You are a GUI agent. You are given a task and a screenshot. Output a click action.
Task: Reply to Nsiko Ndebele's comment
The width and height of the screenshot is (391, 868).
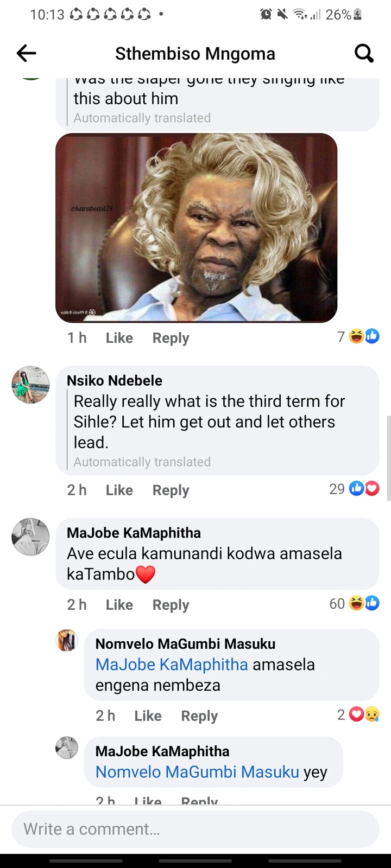[x=171, y=490]
